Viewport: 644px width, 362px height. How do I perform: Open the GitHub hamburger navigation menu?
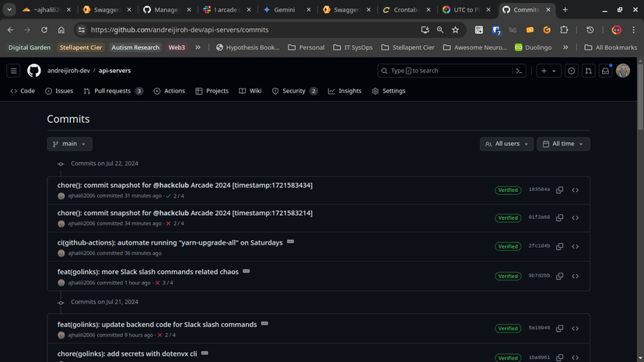14,71
